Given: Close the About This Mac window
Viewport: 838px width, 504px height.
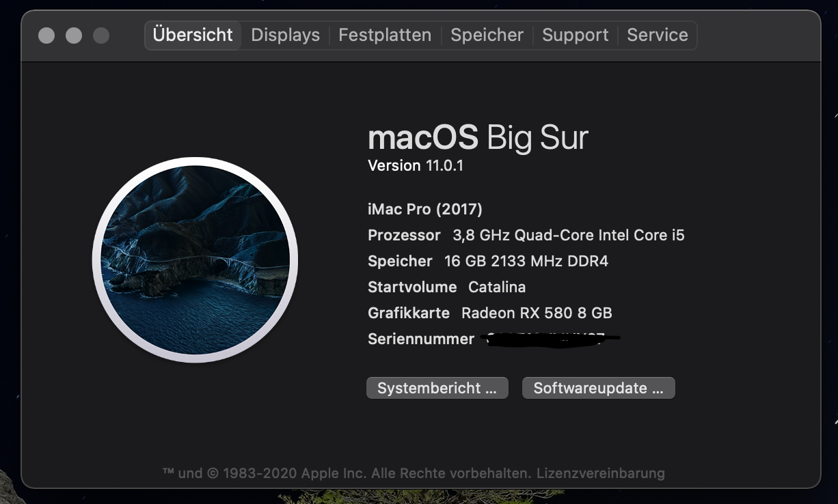Looking at the screenshot, I should (x=46, y=35).
